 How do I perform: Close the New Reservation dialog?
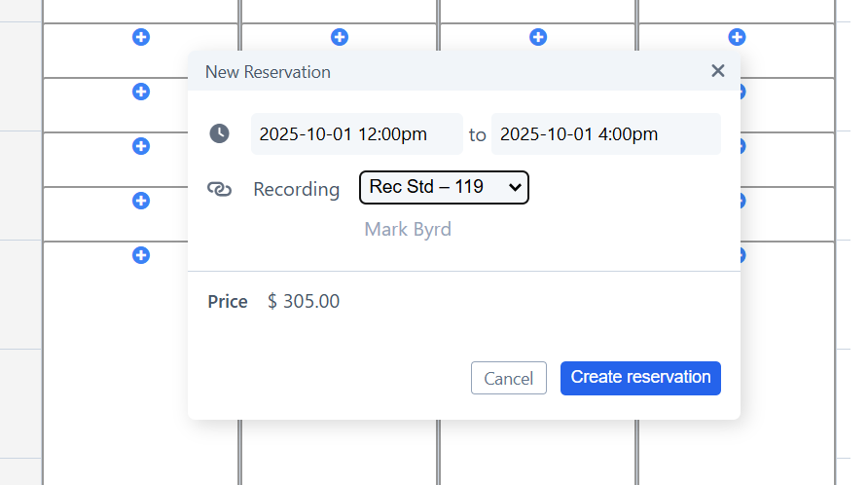click(x=718, y=71)
